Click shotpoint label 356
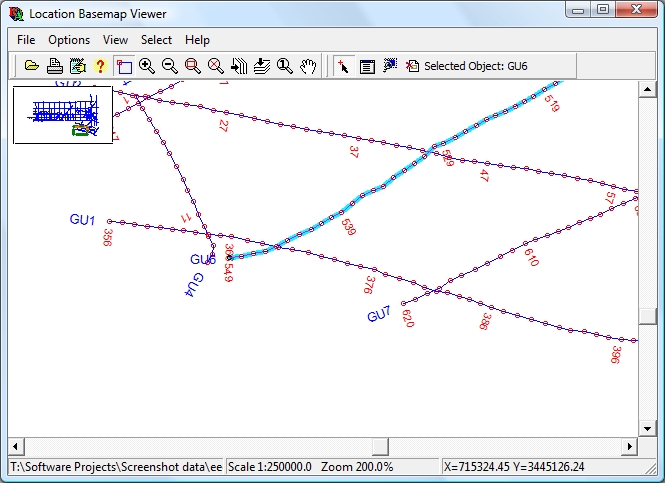 tap(108, 237)
